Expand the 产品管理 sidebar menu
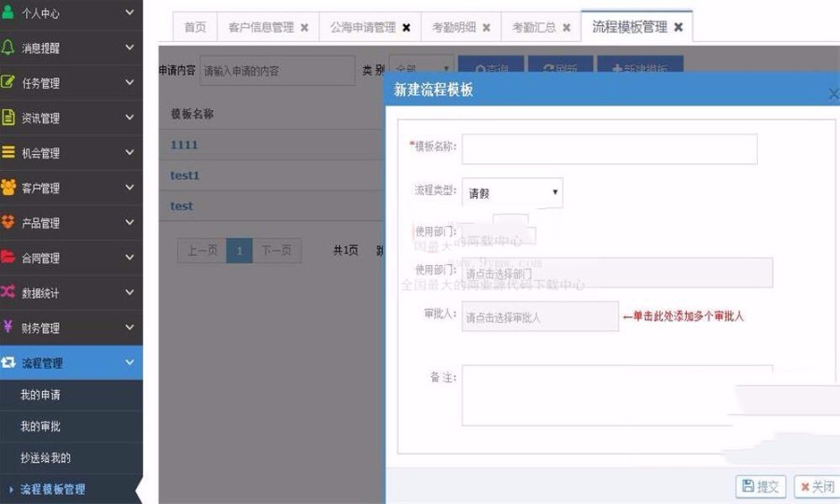The height and width of the screenshot is (504, 840). 129,223
